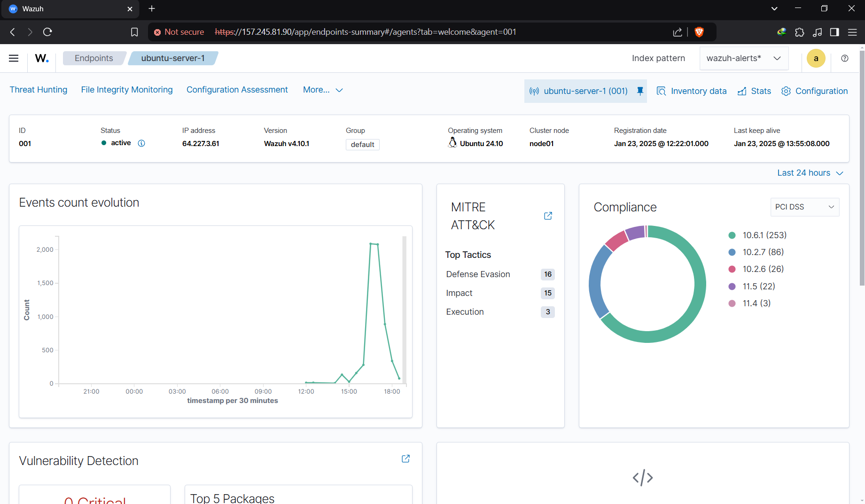
Task: Go to the Endpoints breadcrumb
Action: point(94,58)
